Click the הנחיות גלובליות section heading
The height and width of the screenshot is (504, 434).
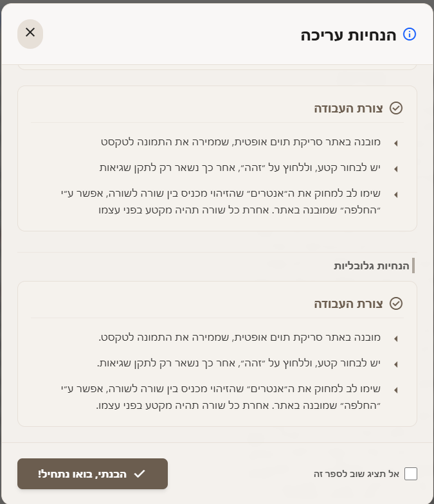(x=370, y=265)
